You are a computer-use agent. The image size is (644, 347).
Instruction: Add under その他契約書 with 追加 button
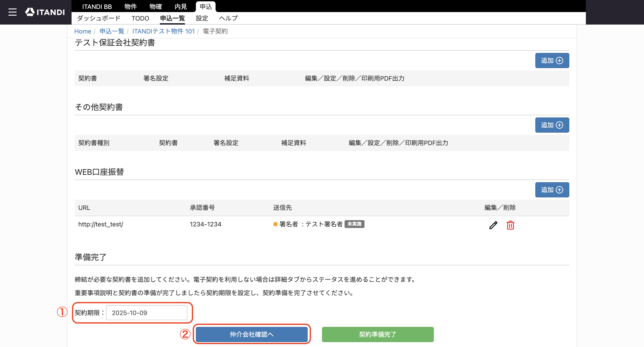coord(552,125)
